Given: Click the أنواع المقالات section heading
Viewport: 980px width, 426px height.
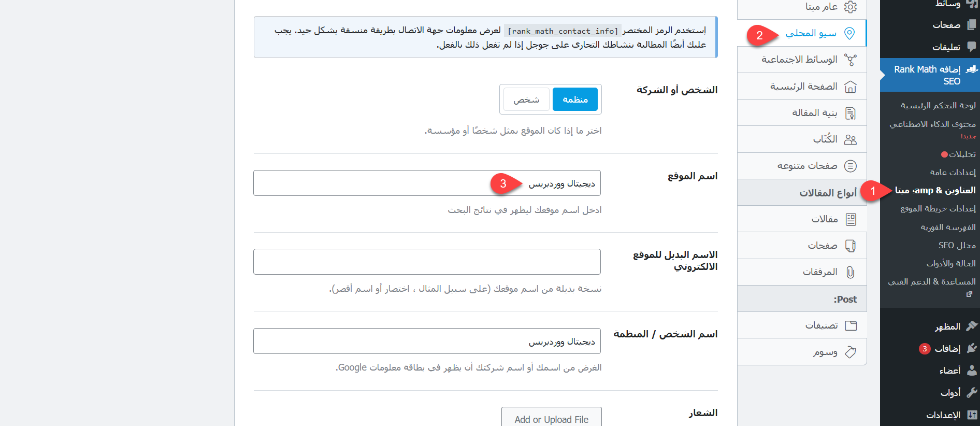Looking at the screenshot, I should 828,193.
